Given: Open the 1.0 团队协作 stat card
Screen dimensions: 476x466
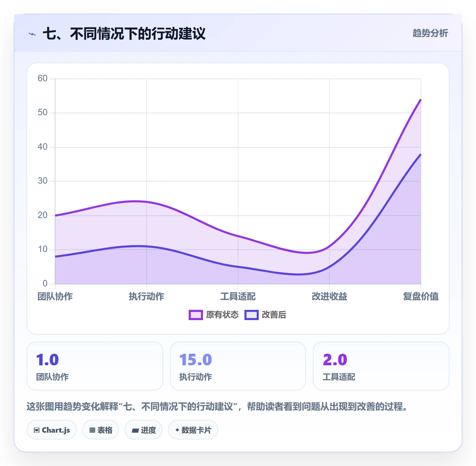Looking at the screenshot, I should click(95, 366).
